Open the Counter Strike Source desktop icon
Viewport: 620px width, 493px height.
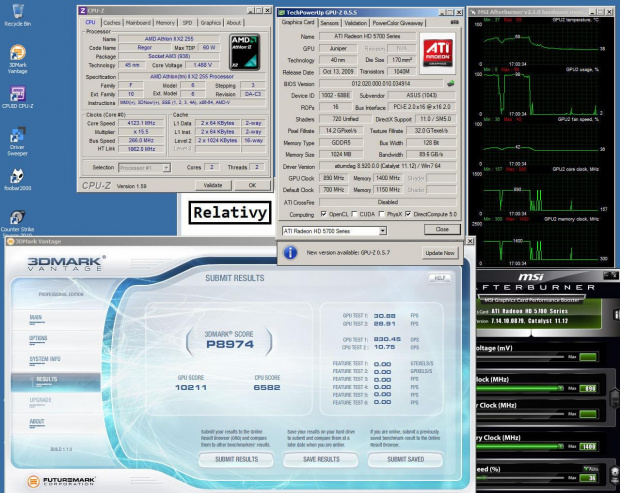[18, 223]
